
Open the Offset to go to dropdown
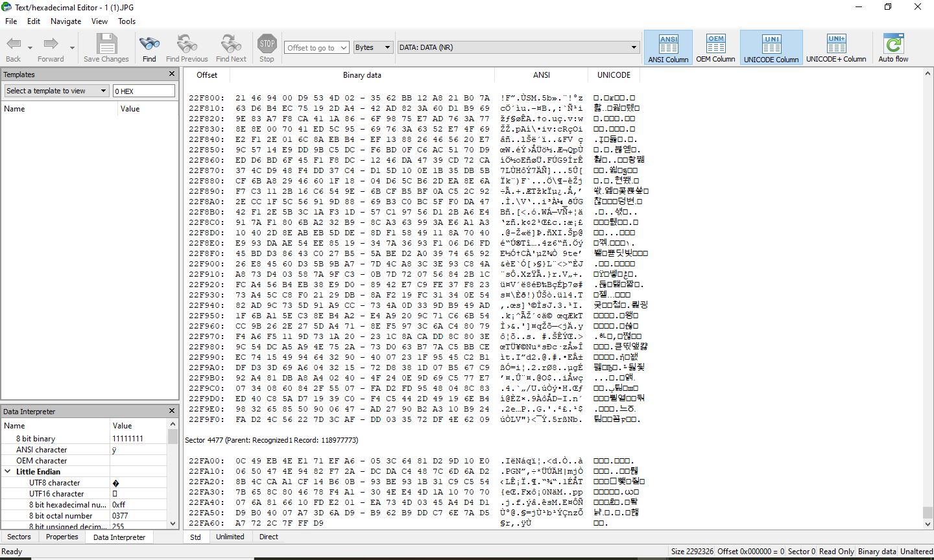pos(343,47)
